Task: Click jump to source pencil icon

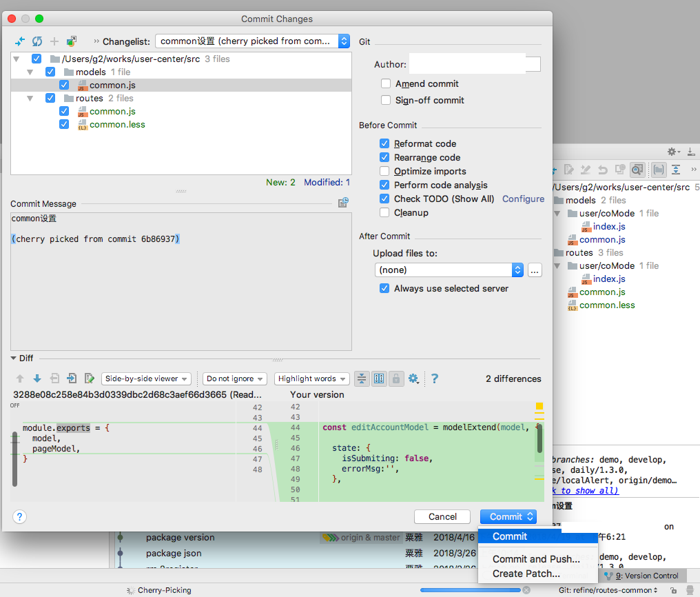Action: 90,378
